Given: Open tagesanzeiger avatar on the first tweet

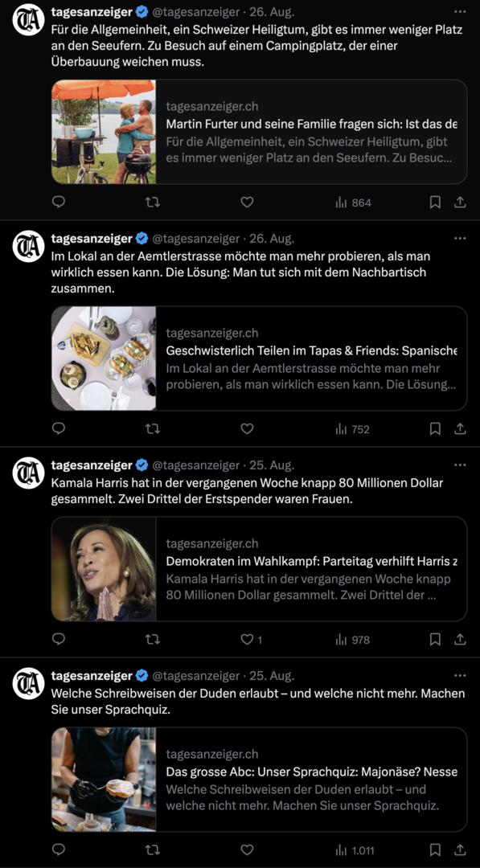Looking at the screenshot, I should [27, 19].
